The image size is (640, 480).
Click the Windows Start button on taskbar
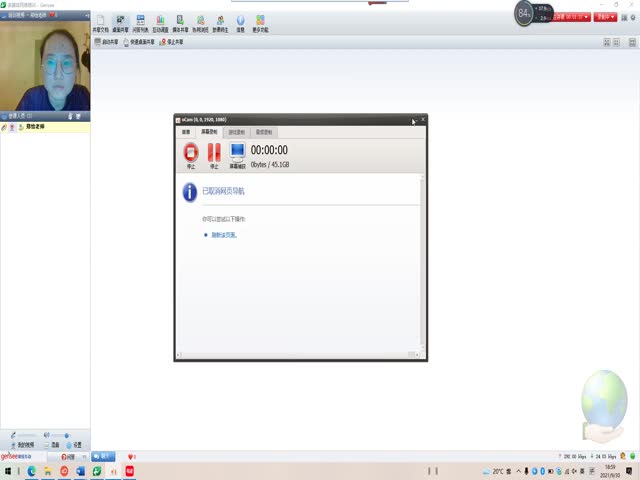click(x=7, y=470)
